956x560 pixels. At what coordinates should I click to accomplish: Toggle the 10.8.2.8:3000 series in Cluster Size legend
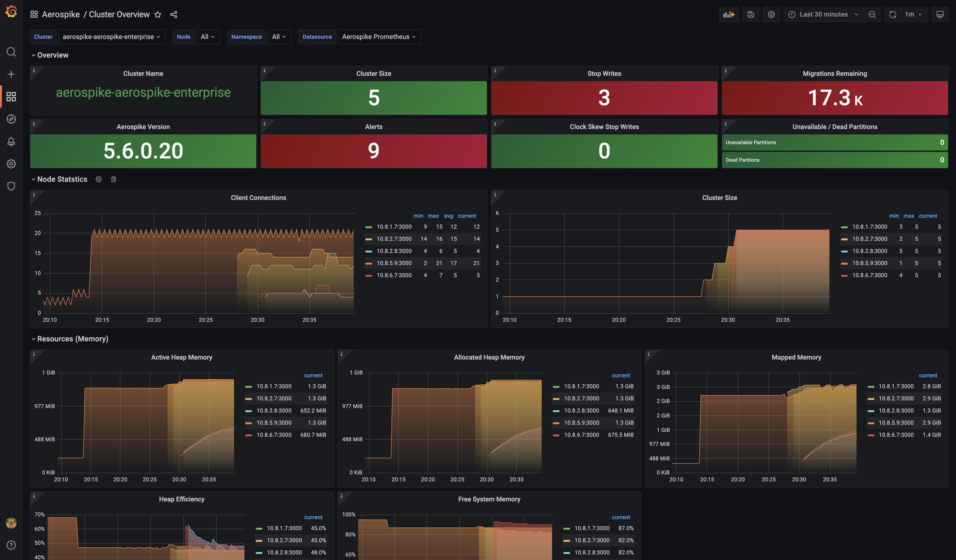click(869, 251)
